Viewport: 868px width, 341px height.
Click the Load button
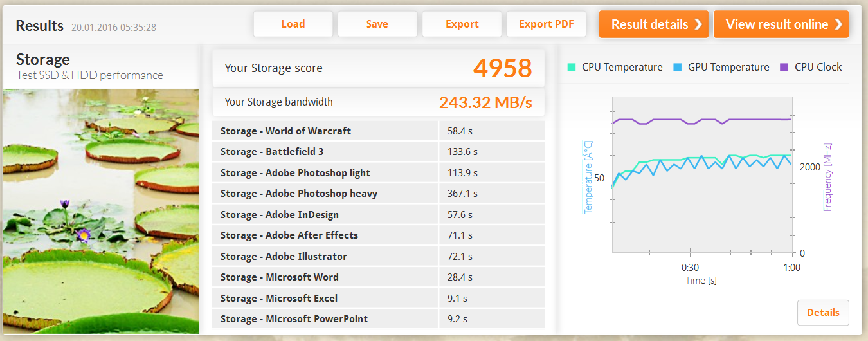click(x=293, y=24)
